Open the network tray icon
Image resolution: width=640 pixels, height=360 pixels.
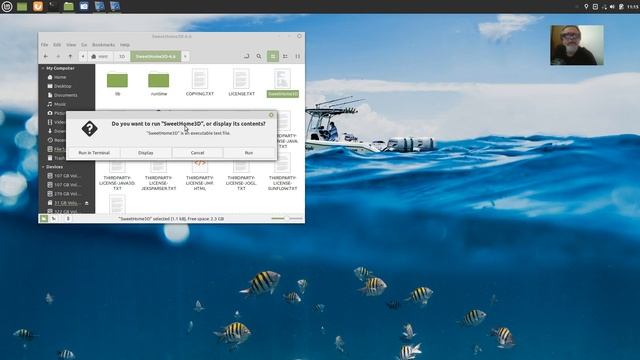tap(604, 7)
